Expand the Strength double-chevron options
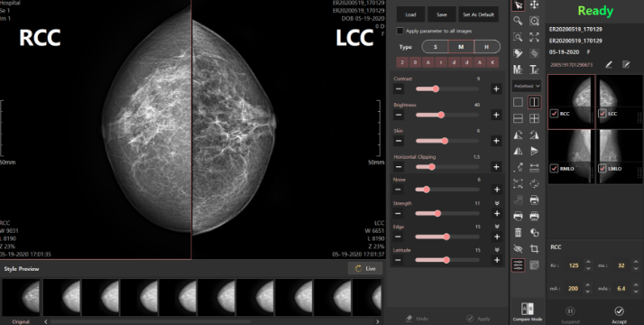644x325 pixels. point(497,203)
